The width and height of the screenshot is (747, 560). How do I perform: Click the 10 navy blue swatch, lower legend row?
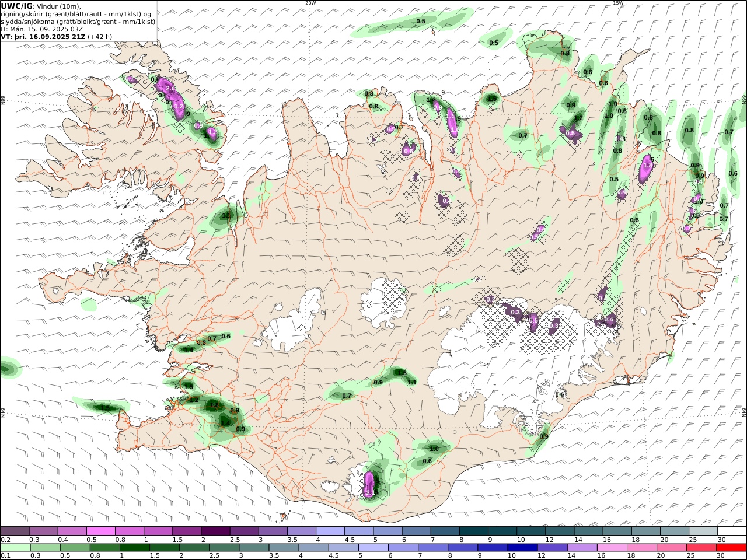tap(522, 548)
